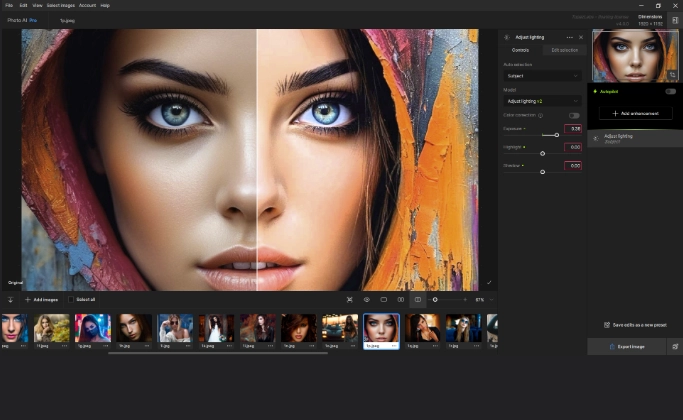Toggle the Autopilot switch
Screen dimensions: 683x420
670,91
